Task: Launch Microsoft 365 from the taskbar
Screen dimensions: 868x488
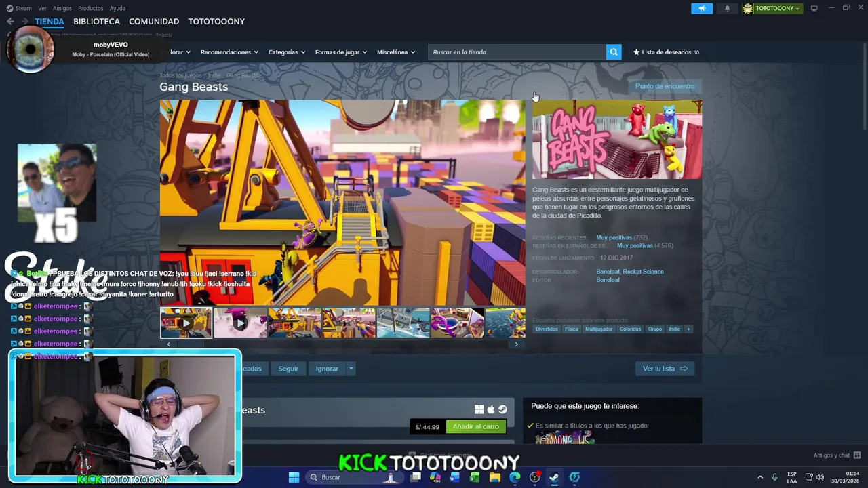Action: pyautogui.click(x=435, y=477)
